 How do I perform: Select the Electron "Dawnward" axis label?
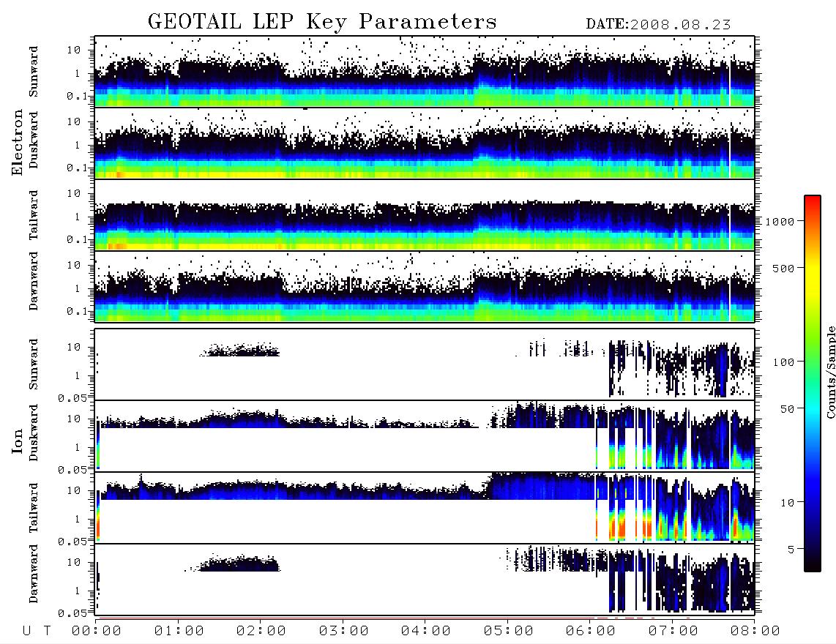[x=34, y=282]
